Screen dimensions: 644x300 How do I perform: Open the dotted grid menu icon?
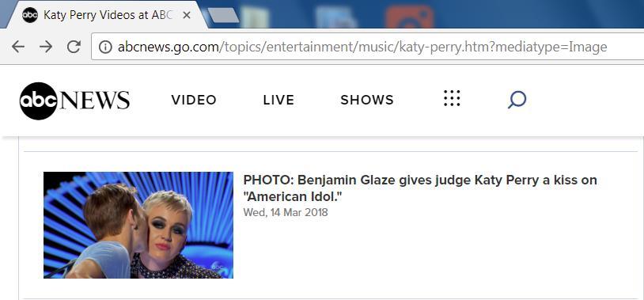tap(452, 98)
